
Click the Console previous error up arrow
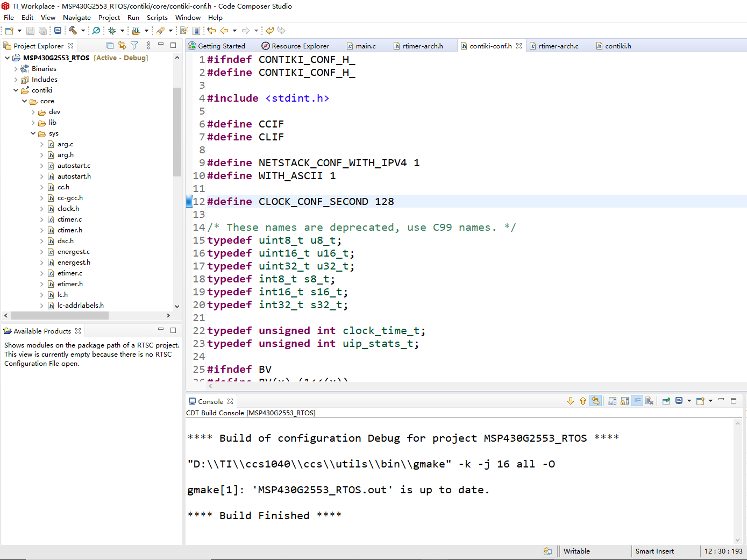click(x=583, y=401)
